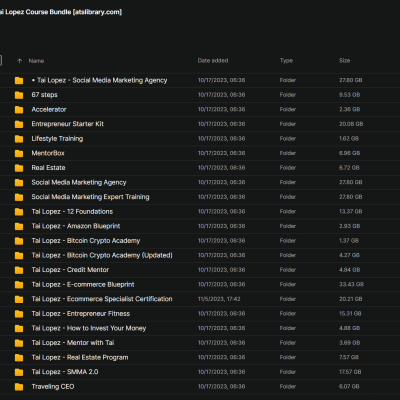Viewport: 400px width, 400px height.
Task: Open 'Tai Lopez - 12 Foundations' folder
Action: click(72, 212)
